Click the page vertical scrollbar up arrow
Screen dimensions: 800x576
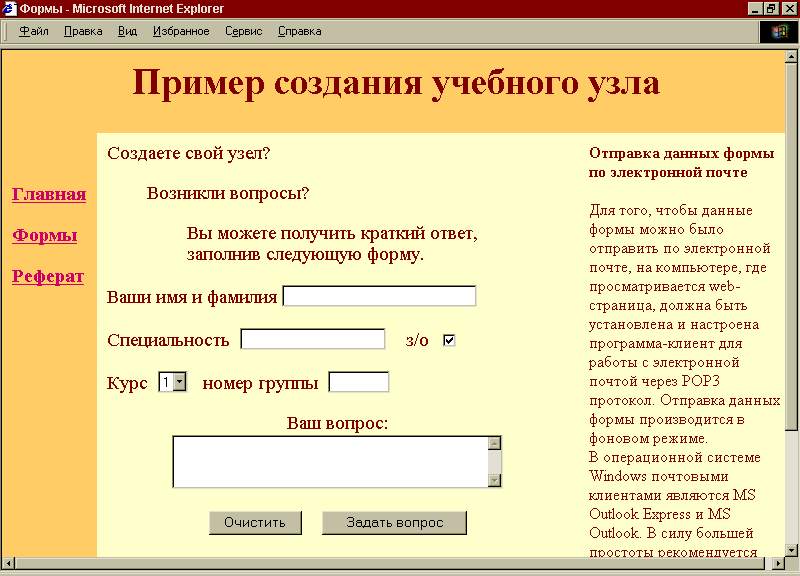tap(791, 56)
